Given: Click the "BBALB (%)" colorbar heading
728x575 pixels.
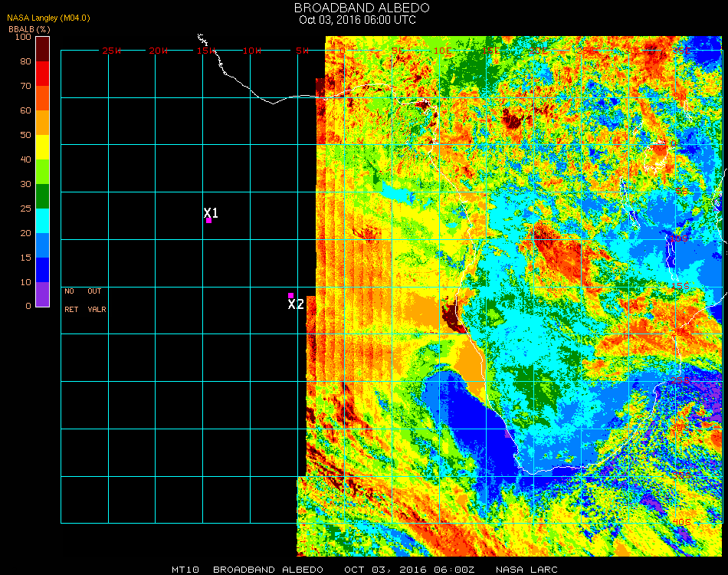Looking at the screenshot, I should 29,29.
